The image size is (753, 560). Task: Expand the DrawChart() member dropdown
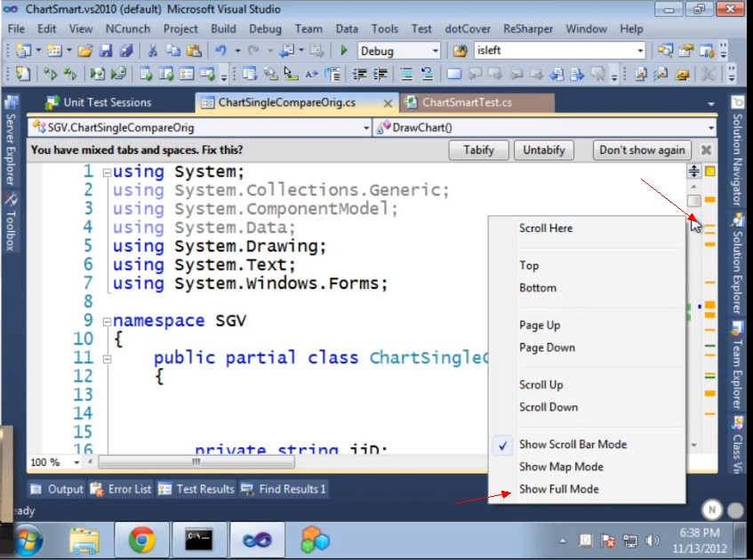click(x=713, y=128)
